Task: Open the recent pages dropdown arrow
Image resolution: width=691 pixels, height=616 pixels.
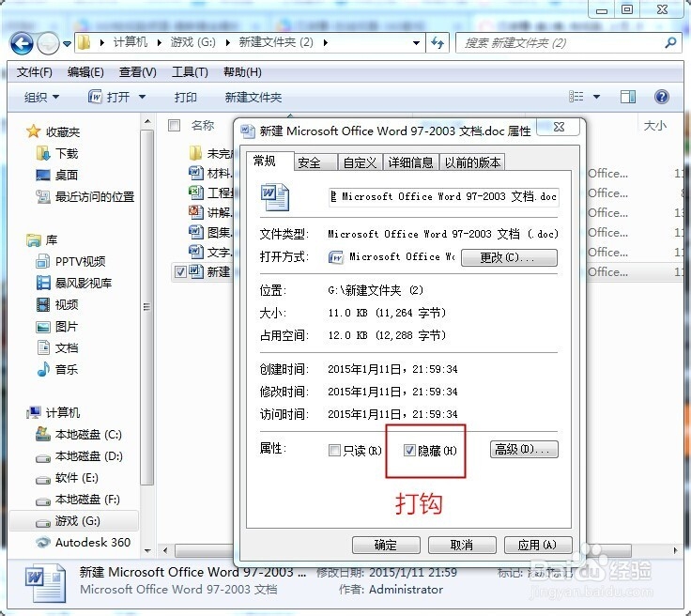Action: 67,43
